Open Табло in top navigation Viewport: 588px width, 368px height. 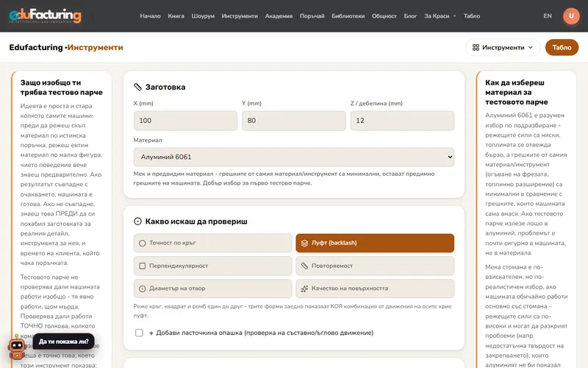(x=472, y=15)
